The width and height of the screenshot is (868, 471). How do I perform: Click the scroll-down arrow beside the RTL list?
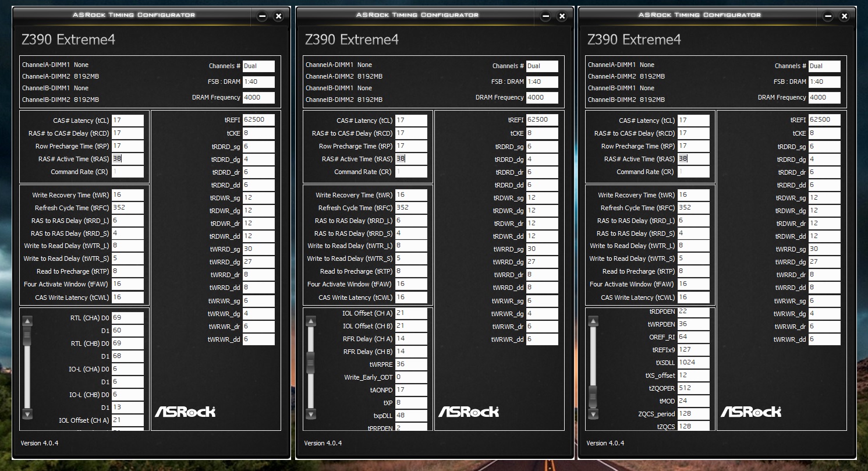tap(27, 414)
